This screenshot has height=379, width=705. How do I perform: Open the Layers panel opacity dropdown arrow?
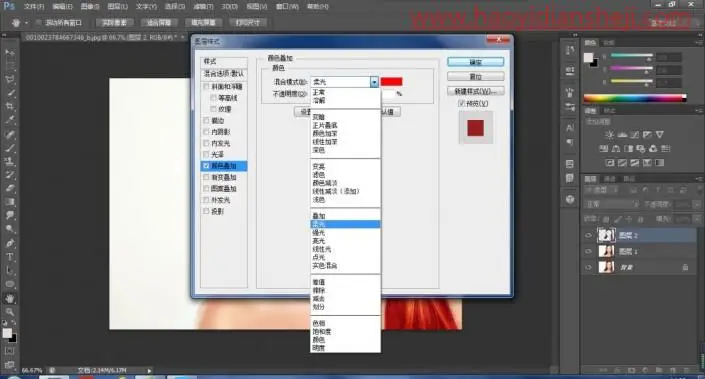696,204
